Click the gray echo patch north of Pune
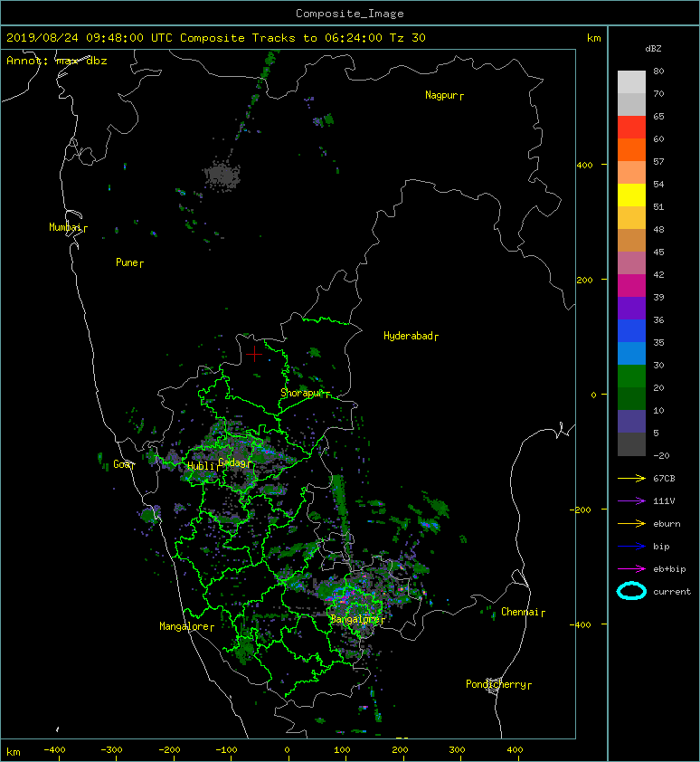Screen dimensions: 700x762 [222, 176]
